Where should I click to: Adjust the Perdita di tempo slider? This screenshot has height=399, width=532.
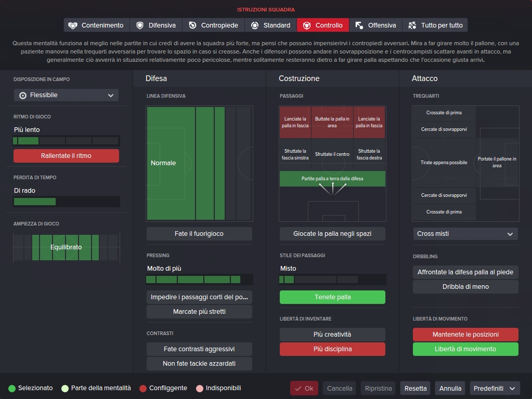(x=66, y=202)
